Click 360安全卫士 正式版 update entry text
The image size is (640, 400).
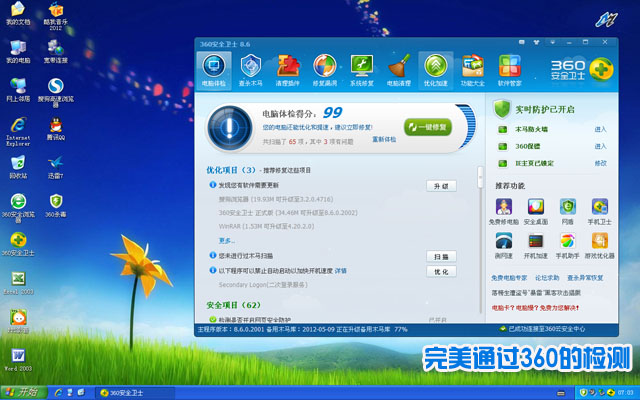click(288, 213)
